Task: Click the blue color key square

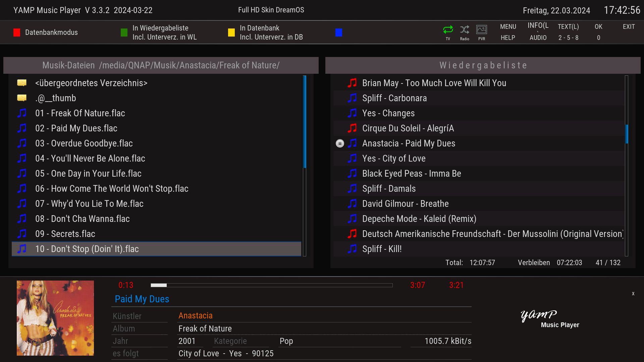Action: pyautogui.click(x=339, y=33)
